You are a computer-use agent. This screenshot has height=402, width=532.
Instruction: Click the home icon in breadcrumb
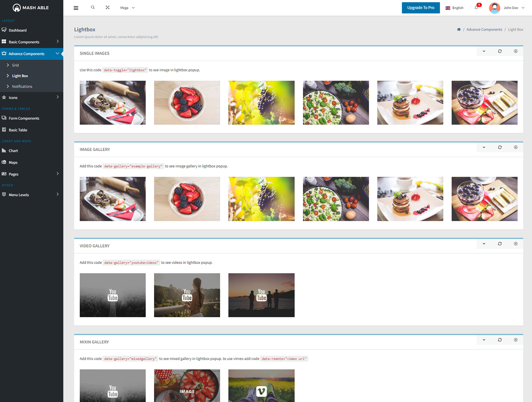[459, 30]
